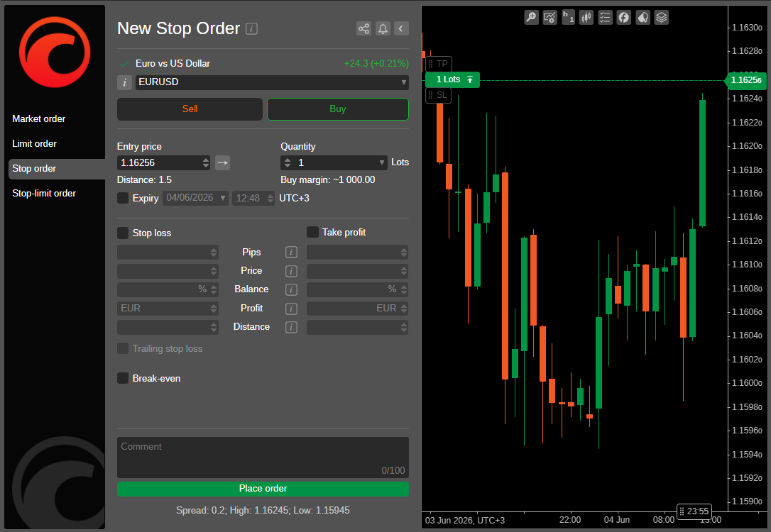Screen dimensions: 771x532
Task: Adjust the stop loss Balance percent stepper
Action: (214, 289)
